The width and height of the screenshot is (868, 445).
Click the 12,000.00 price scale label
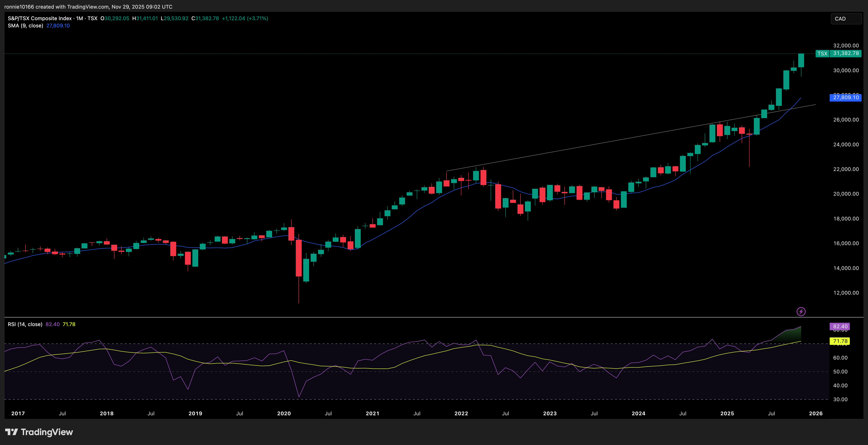click(846, 293)
